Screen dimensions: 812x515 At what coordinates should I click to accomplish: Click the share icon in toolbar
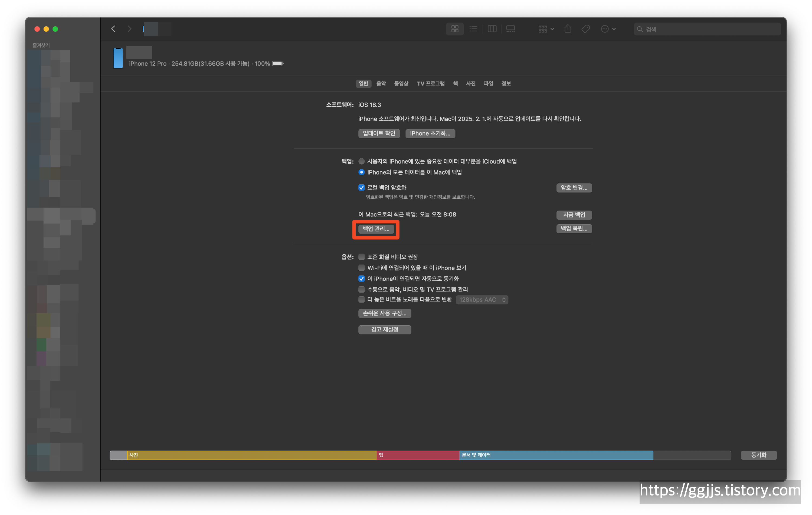[x=568, y=29]
